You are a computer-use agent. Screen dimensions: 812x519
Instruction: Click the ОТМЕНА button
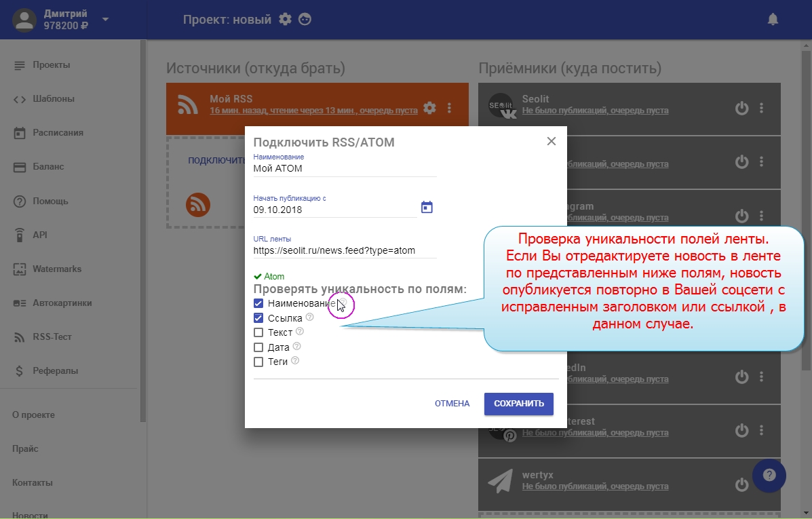[x=452, y=404]
